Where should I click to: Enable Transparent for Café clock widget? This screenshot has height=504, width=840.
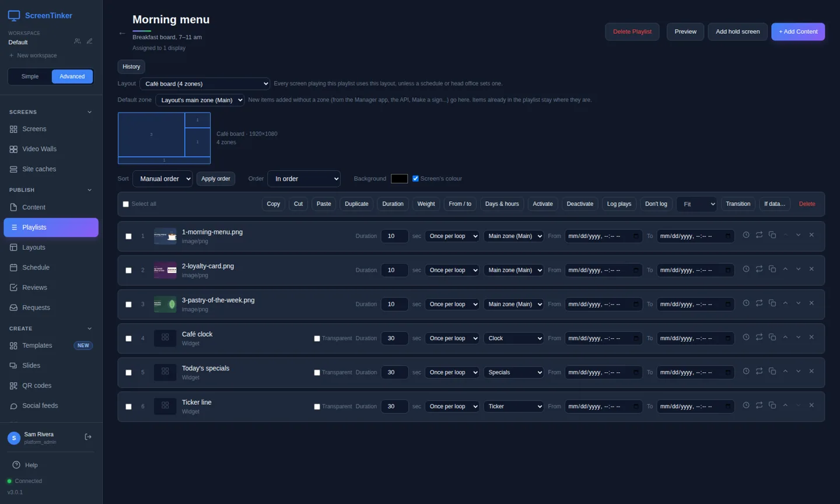[317, 338]
